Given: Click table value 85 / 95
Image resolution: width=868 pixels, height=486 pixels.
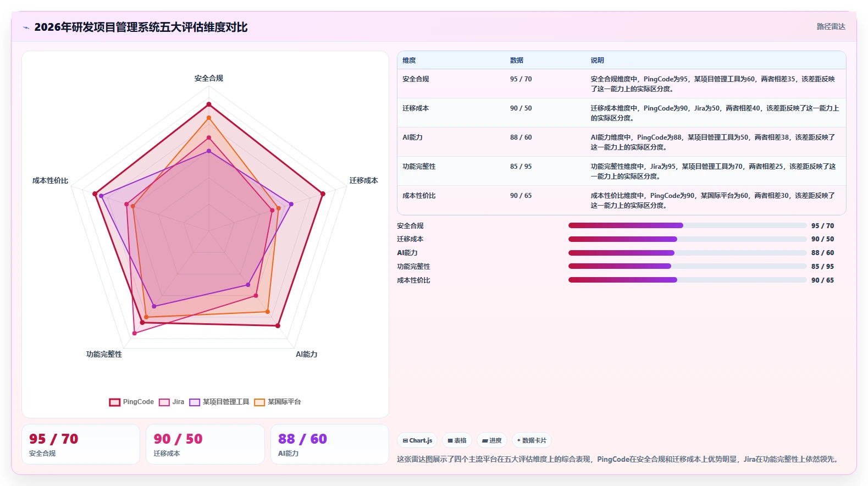Looking at the screenshot, I should [521, 167].
